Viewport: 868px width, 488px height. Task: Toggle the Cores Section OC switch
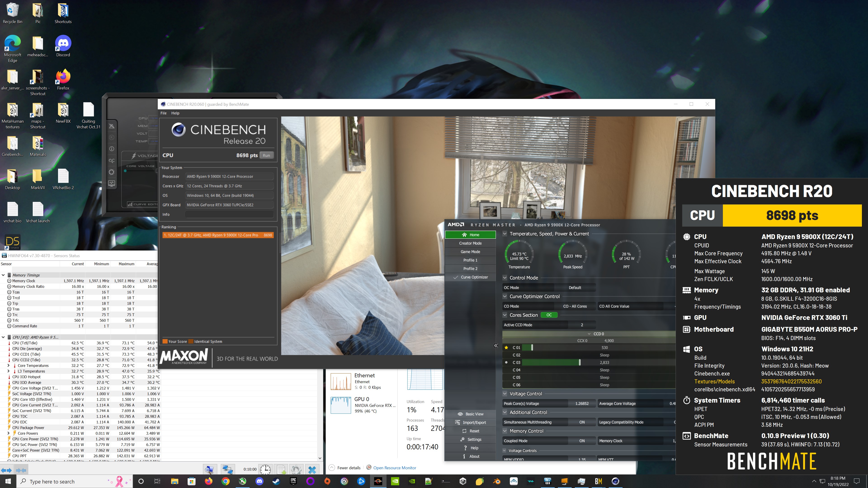click(549, 315)
